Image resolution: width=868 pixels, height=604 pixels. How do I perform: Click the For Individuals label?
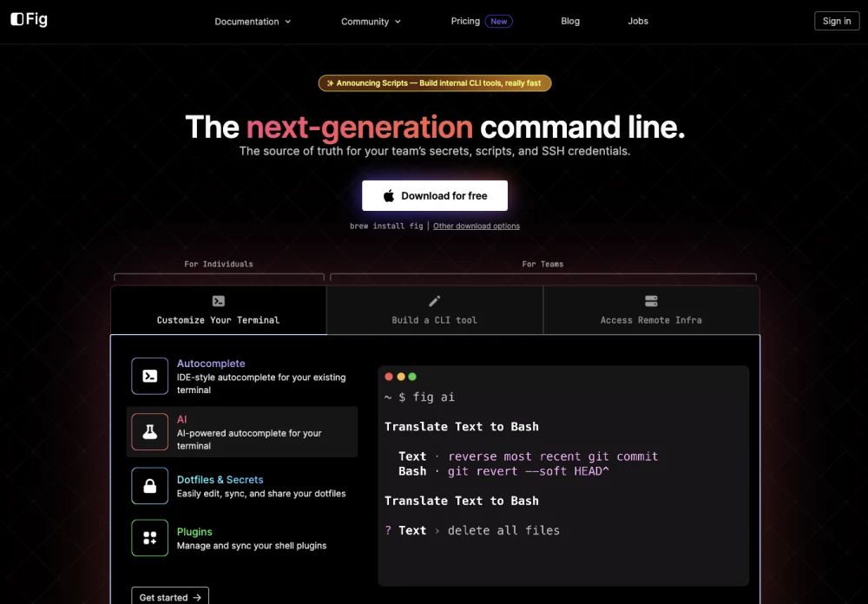click(219, 264)
